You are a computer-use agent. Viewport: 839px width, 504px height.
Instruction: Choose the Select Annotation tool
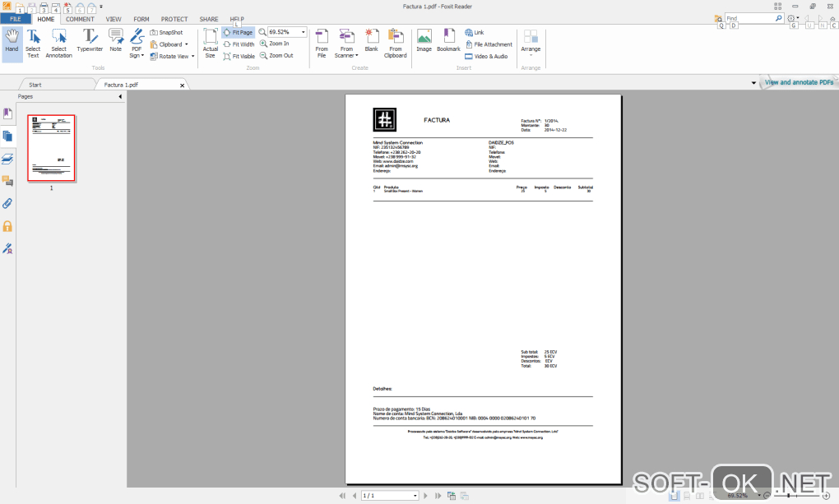tap(59, 44)
